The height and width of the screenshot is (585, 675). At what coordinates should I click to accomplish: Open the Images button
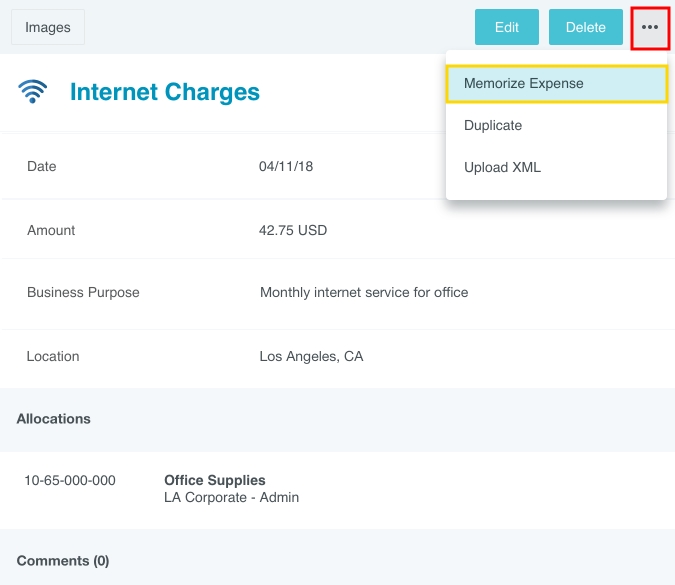coord(48,27)
